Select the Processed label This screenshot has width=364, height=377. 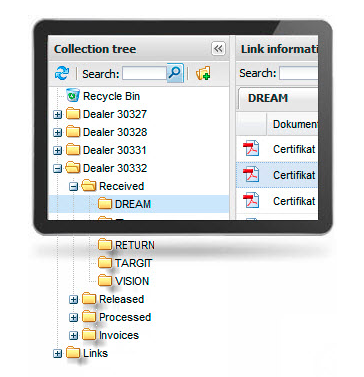tap(125, 317)
